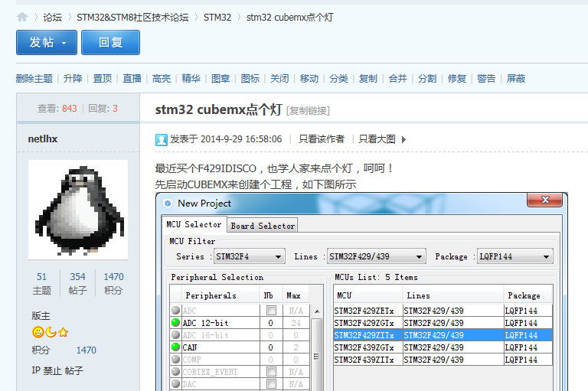Select the STM32F429ZETx row
This screenshot has height=391, width=588.
tap(443, 311)
